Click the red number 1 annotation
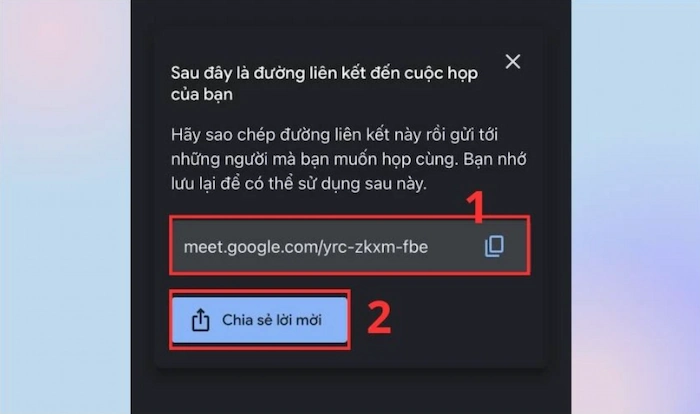The height and width of the screenshot is (414, 700). (x=476, y=206)
